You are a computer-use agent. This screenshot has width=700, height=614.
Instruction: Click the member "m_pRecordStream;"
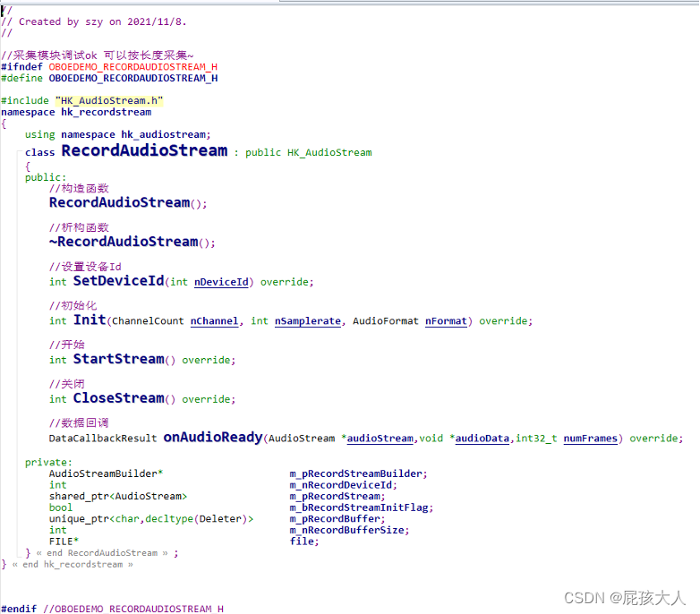click(x=337, y=497)
